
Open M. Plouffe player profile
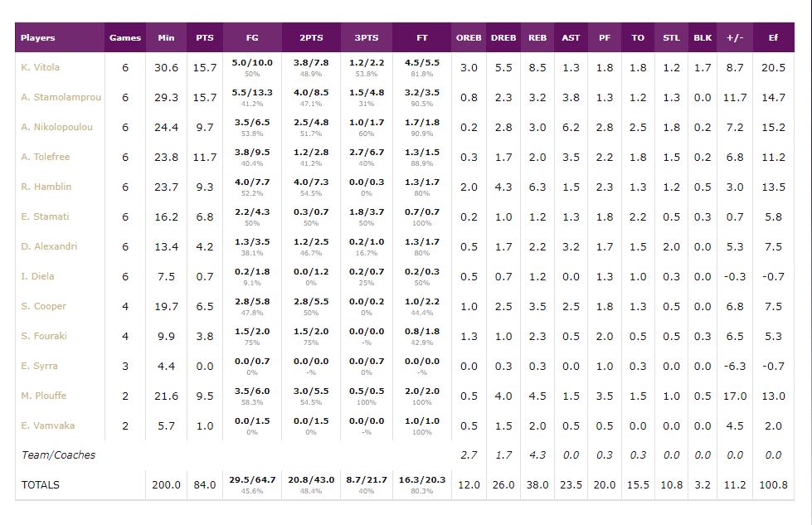(x=44, y=396)
